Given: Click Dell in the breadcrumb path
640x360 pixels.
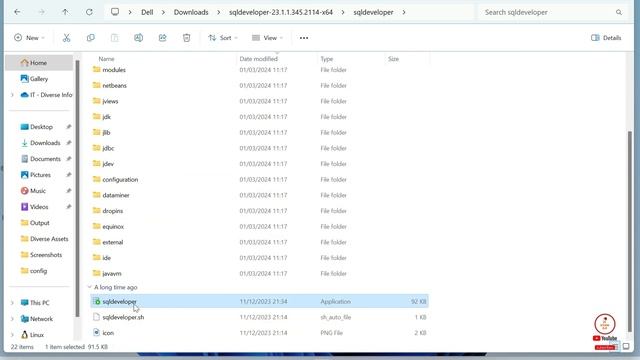Looking at the screenshot, I should point(147,12).
